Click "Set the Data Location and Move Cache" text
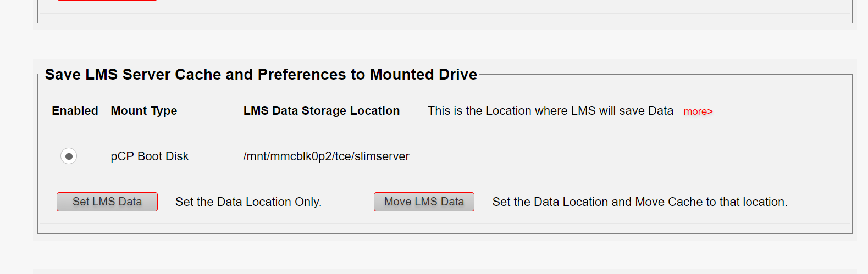This screenshot has height=274, width=868. click(640, 202)
